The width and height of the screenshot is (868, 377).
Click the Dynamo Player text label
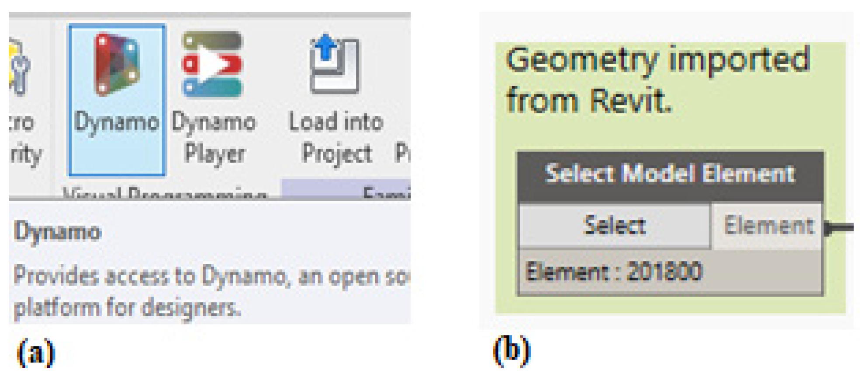214,137
